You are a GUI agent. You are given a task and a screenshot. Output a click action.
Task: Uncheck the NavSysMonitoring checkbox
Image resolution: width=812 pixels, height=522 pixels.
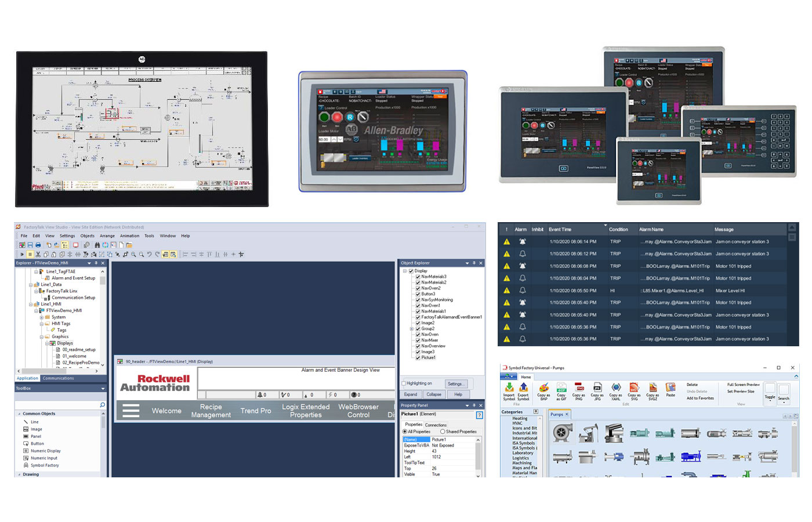click(x=418, y=300)
